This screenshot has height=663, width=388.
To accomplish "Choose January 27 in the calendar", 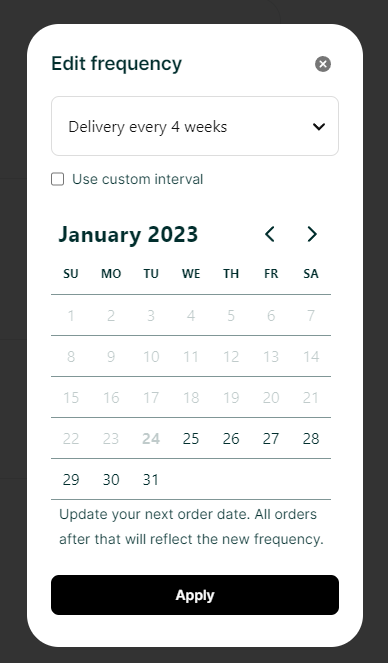I will point(271,438).
